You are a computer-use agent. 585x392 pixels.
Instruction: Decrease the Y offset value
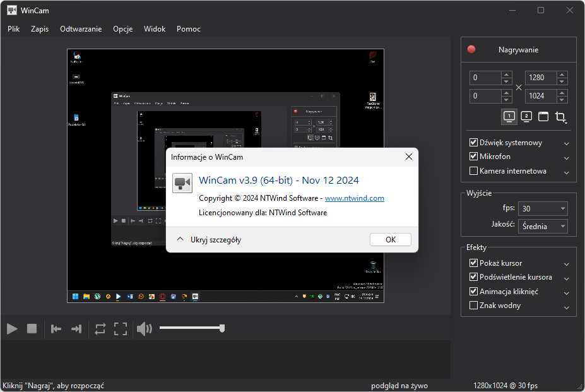[506, 100]
